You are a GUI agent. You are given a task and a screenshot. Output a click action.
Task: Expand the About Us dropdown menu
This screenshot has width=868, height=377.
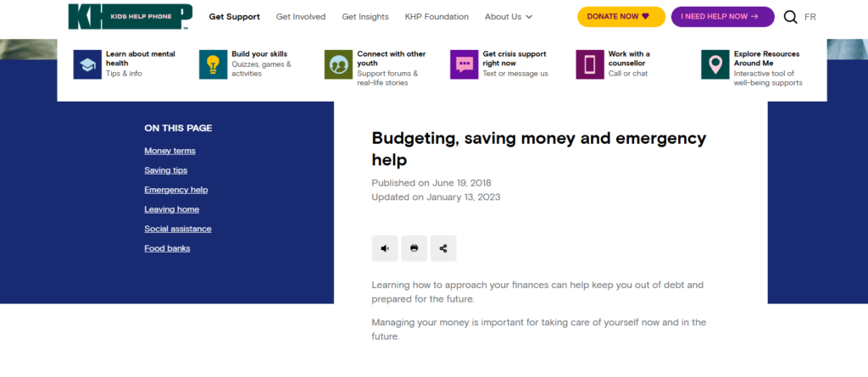click(509, 17)
